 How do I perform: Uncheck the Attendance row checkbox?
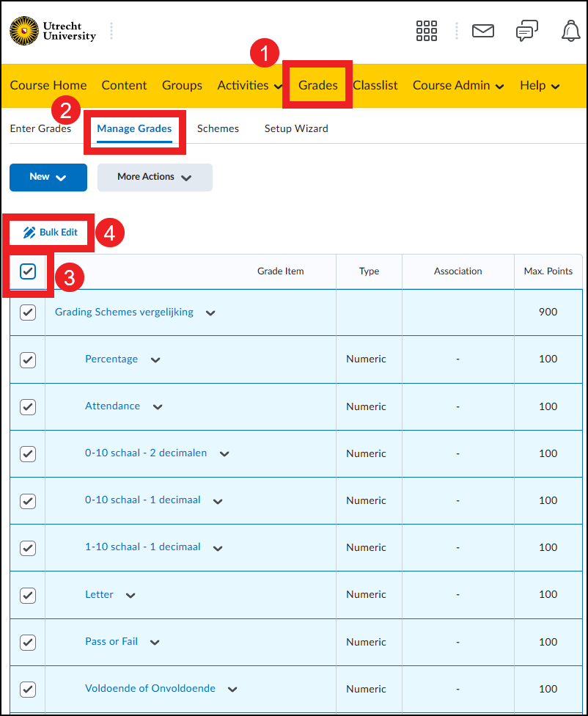click(28, 406)
